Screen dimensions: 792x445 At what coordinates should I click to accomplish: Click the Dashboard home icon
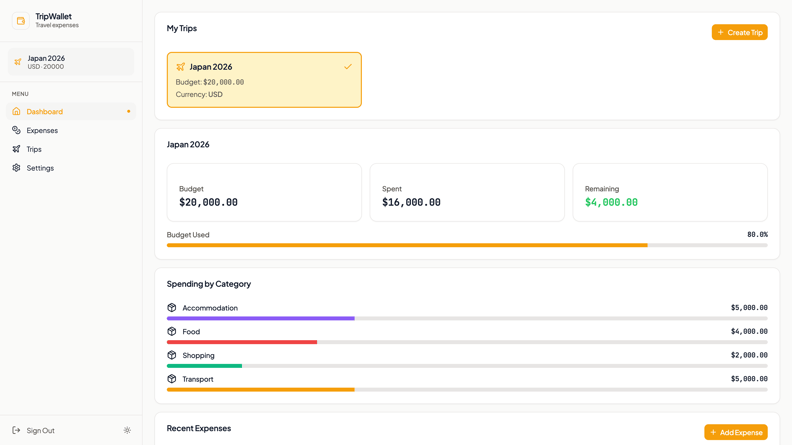(16, 111)
